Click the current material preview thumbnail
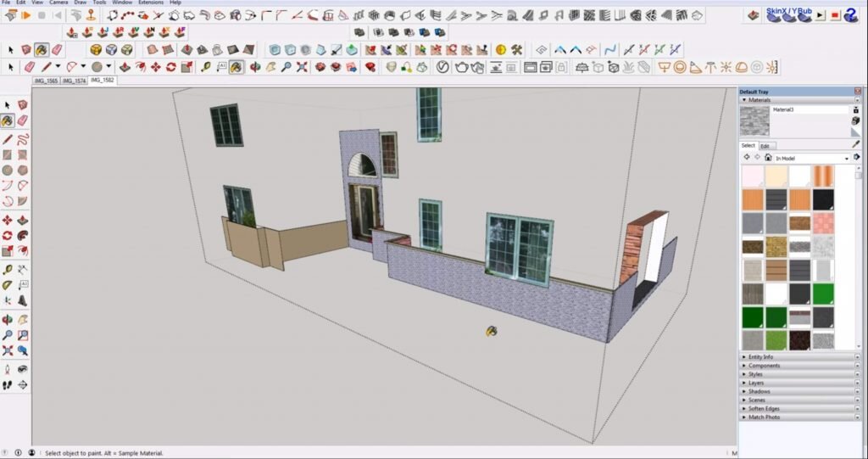Viewport: 868px width, 459px height. pos(754,120)
